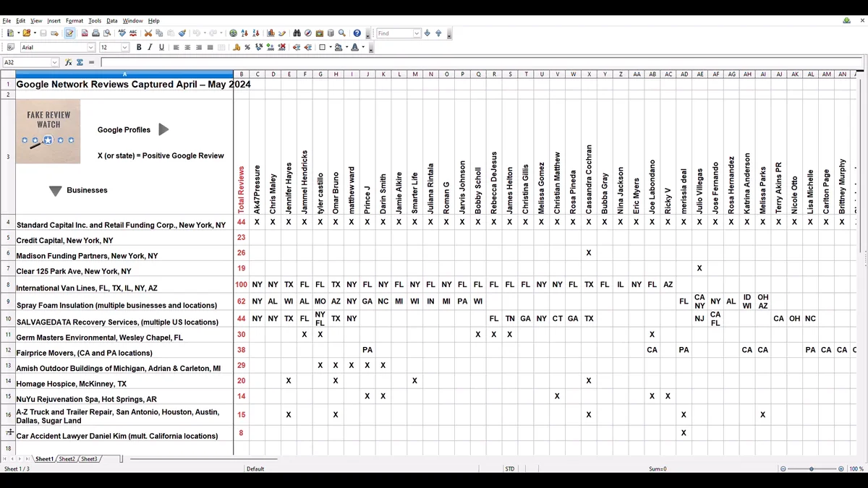Toggle AutoSpellcheck on
The image size is (868, 488).
[x=132, y=33]
